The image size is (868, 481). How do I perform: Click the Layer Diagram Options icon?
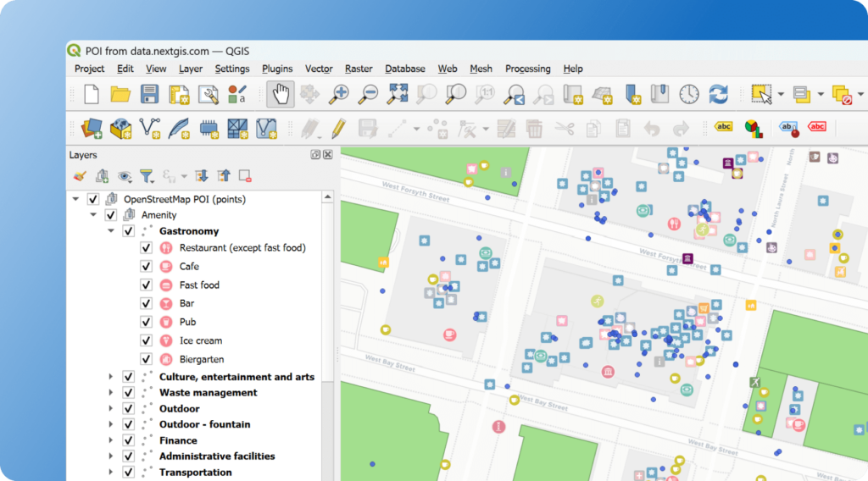[754, 128]
